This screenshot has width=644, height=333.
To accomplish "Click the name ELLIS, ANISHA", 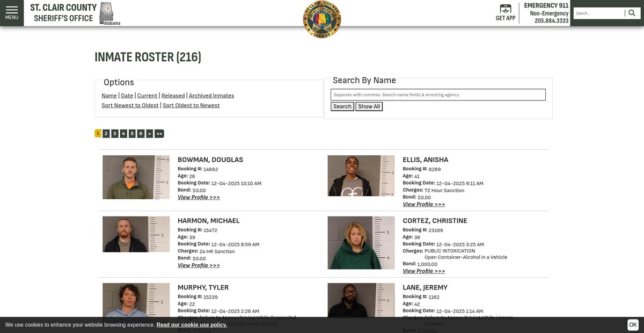I will click(x=426, y=160).
